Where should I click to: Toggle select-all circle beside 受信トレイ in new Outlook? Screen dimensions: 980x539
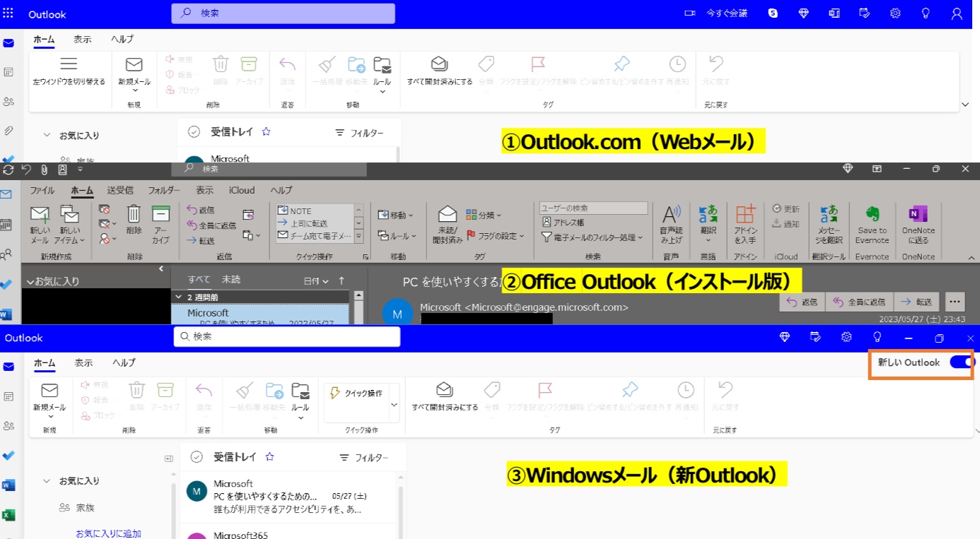(197, 457)
